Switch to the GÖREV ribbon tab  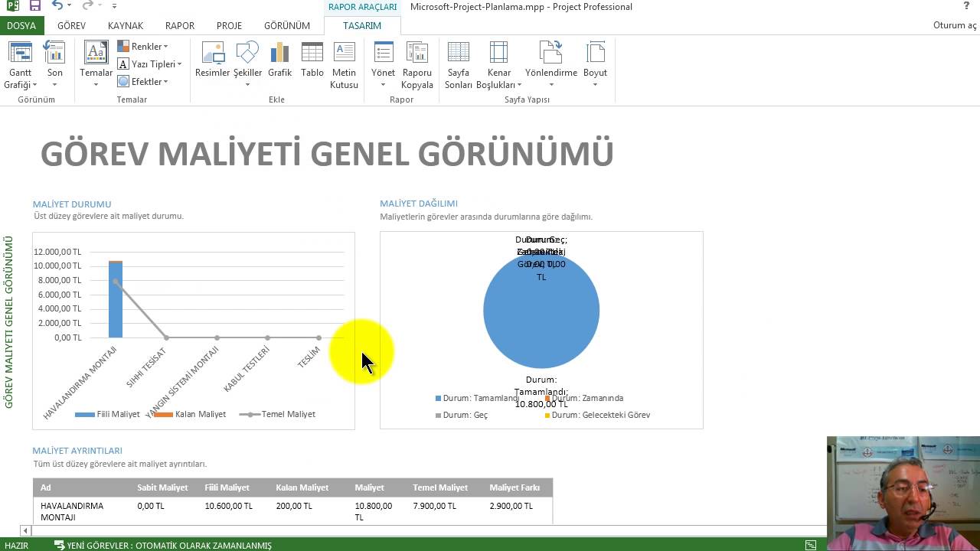[71, 25]
